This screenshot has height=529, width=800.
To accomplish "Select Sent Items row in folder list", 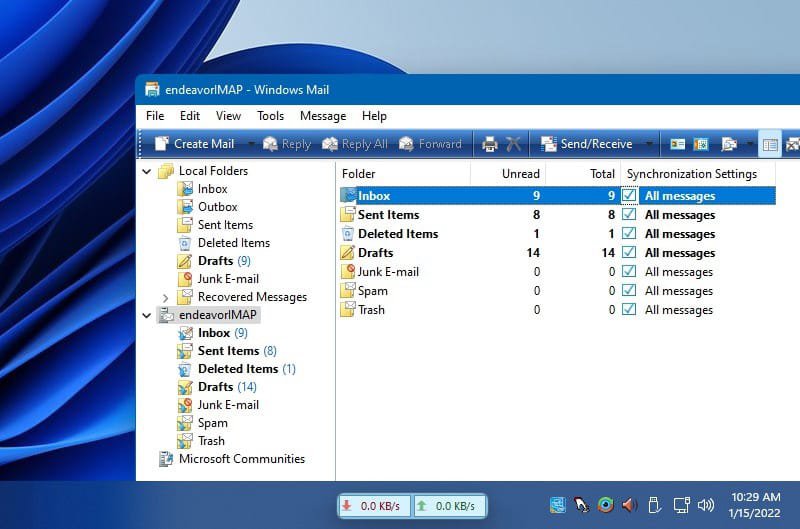I will [x=558, y=215].
